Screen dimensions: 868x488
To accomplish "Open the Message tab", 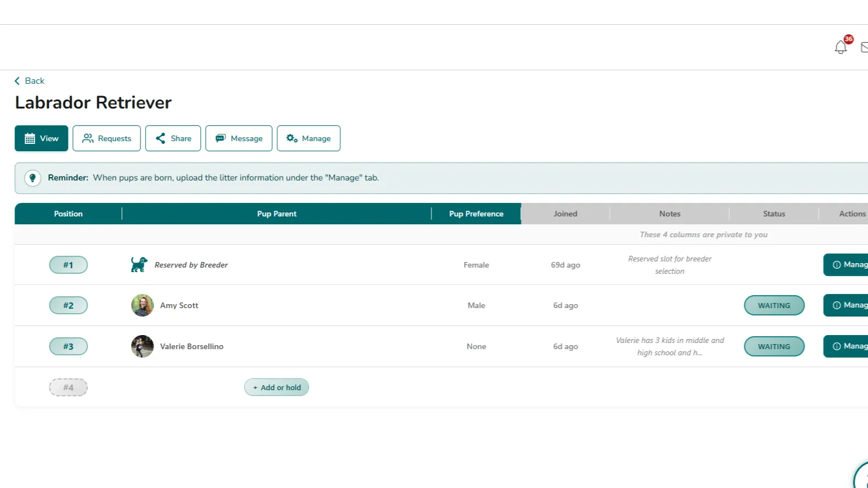I will pos(239,138).
